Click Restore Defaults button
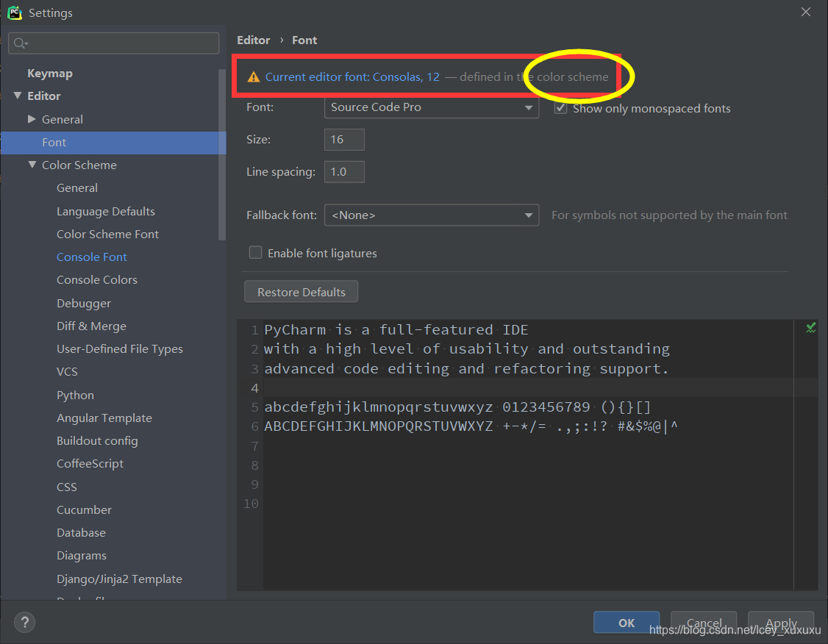828x644 pixels. (x=301, y=292)
